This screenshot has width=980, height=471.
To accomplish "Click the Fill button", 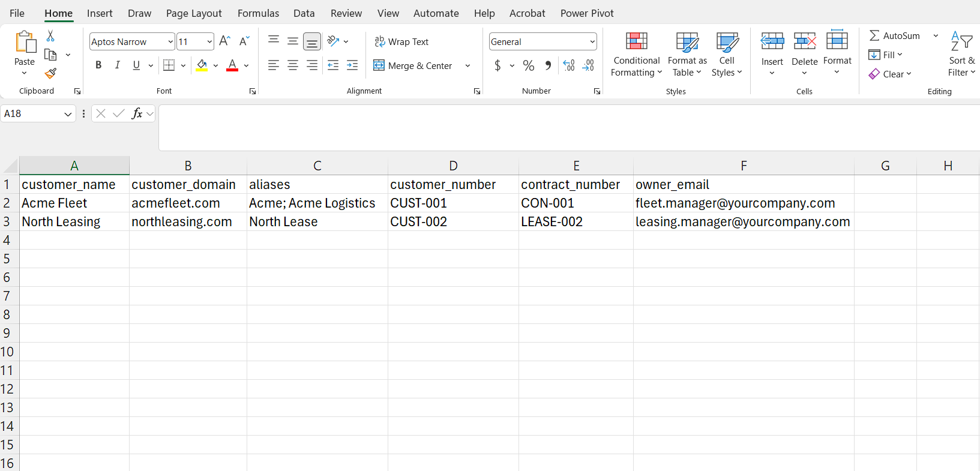I will point(885,55).
